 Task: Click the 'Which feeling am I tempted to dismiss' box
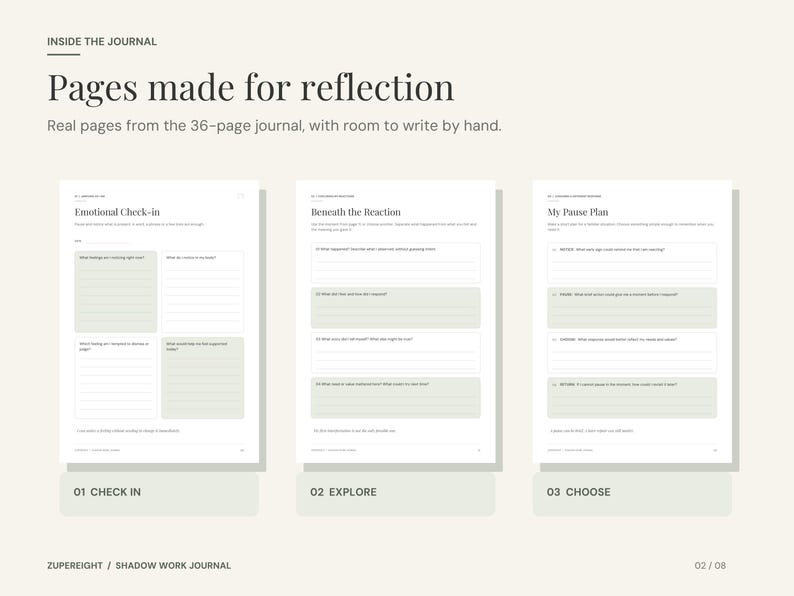116,378
